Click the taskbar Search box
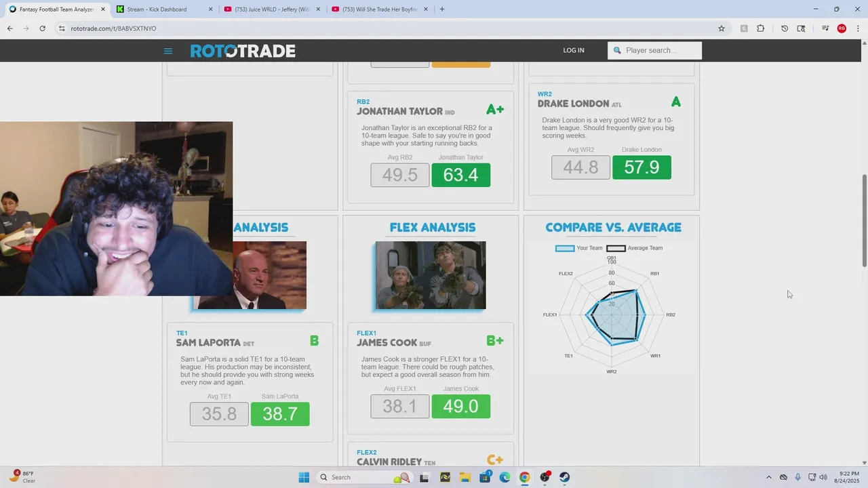The height and width of the screenshot is (488, 868). coord(365,477)
